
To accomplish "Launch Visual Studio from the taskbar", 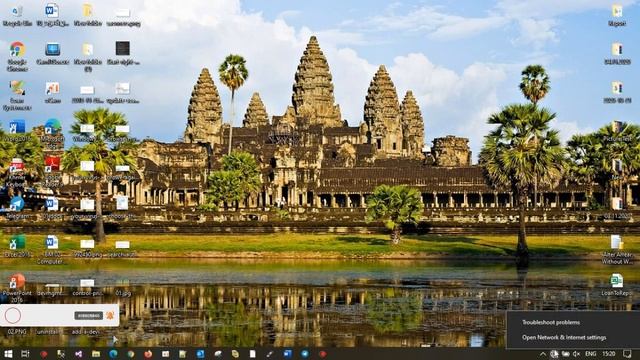I will (78, 354).
